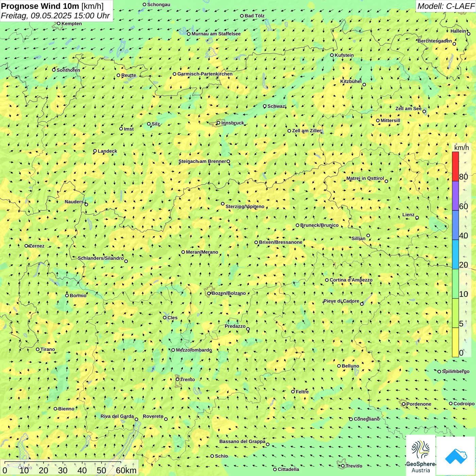Click the 'Schongau' label
The height and width of the screenshot is (476, 476).
point(159,4)
